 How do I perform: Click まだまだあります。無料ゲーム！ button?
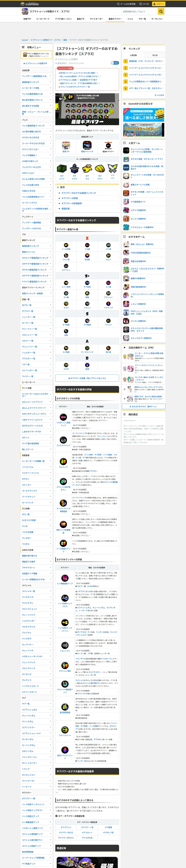point(144,406)
